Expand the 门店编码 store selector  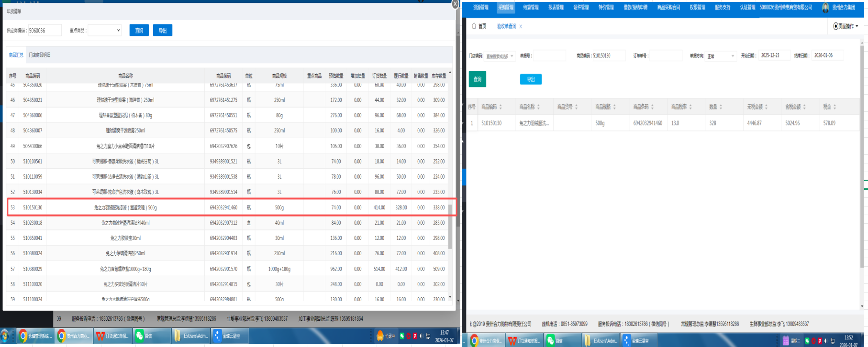pyautogui.click(x=500, y=56)
